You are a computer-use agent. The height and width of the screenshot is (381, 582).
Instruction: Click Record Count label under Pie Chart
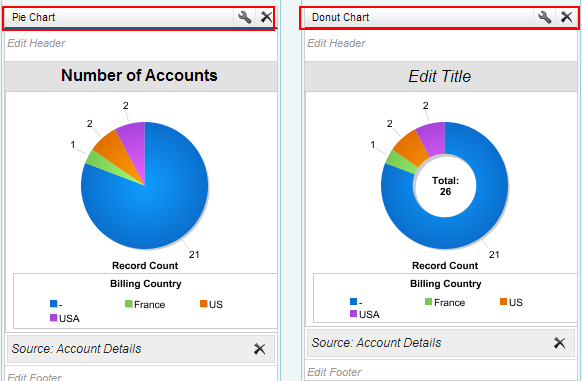click(145, 266)
